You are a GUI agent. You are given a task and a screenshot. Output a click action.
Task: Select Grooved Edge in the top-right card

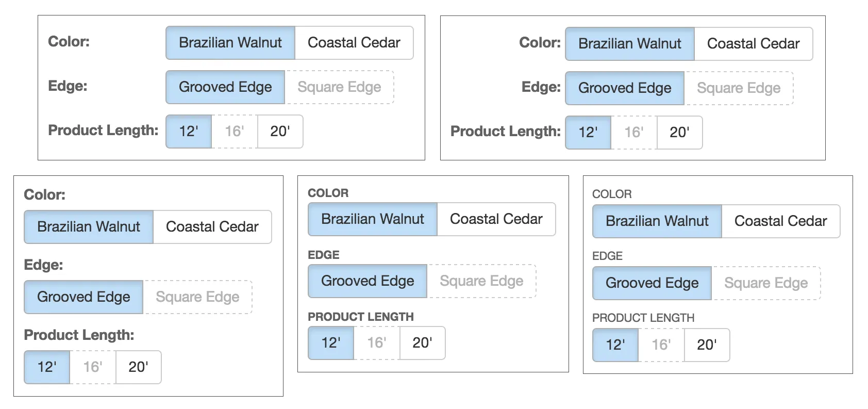point(624,88)
